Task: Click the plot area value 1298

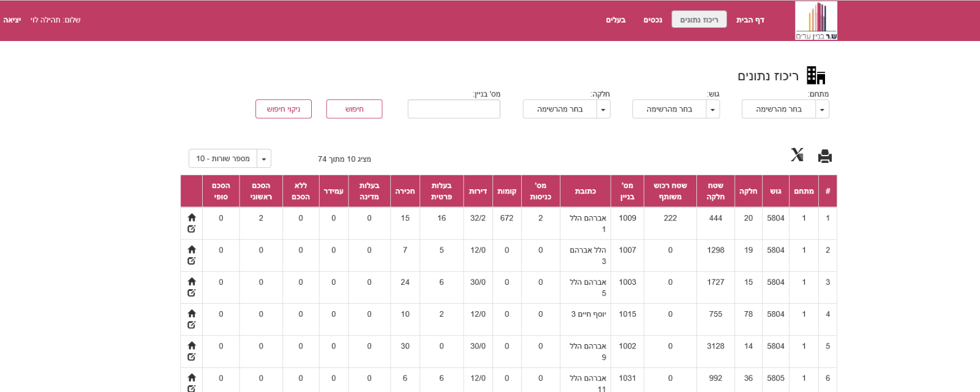Action: pos(715,250)
